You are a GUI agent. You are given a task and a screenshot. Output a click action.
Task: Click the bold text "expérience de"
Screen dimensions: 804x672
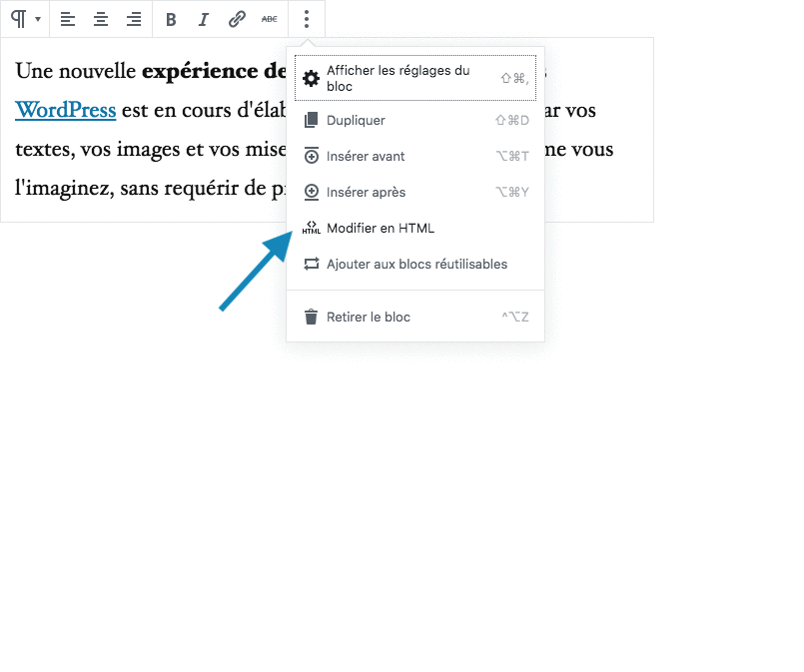click(214, 73)
